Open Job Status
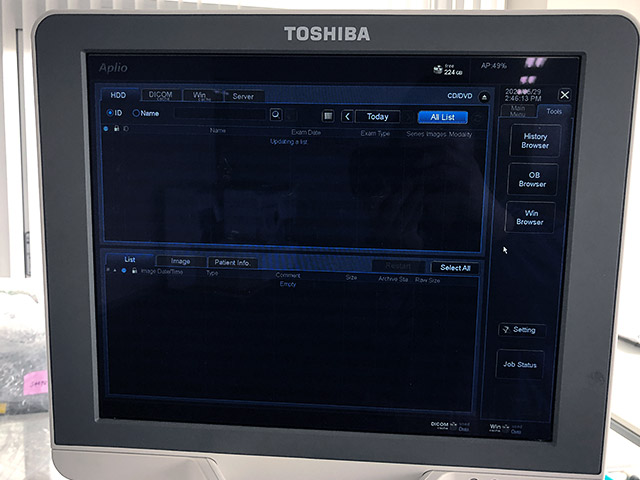This screenshot has width=640, height=480. pos(520,364)
